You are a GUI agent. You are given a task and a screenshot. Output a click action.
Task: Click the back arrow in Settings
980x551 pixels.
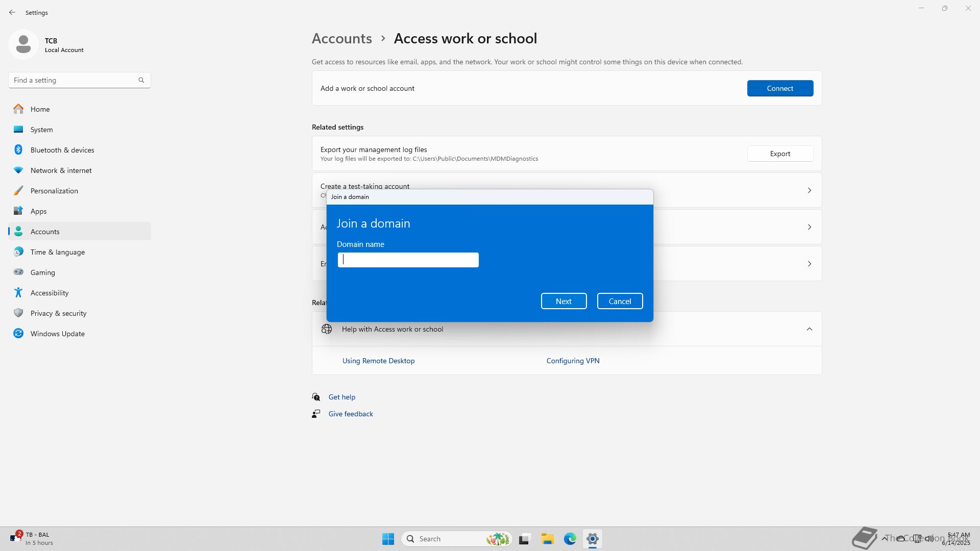click(x=12, y=12)
